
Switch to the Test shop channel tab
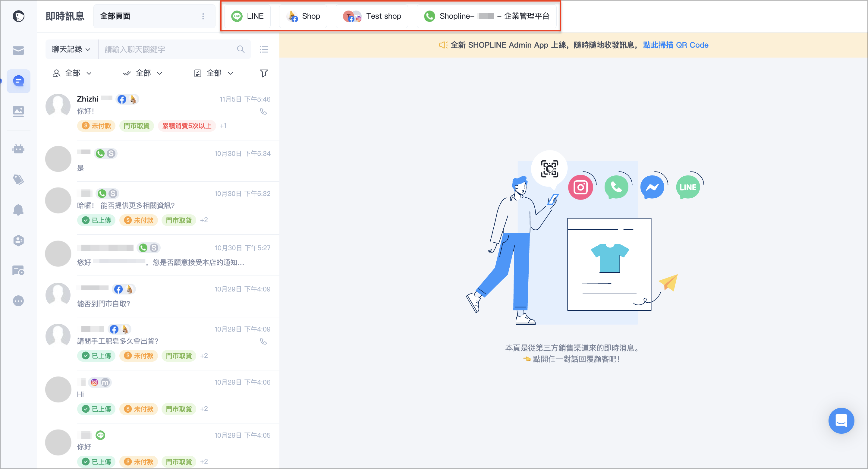[372, 16]
